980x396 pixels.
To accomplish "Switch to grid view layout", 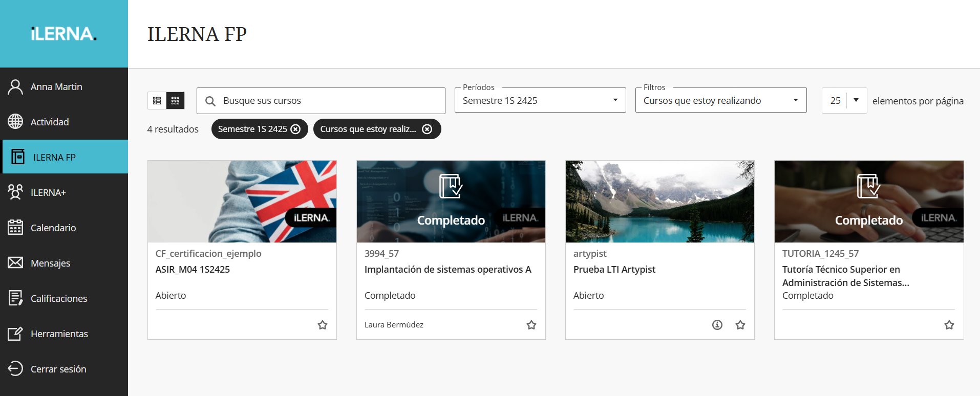I will [175, 101].
